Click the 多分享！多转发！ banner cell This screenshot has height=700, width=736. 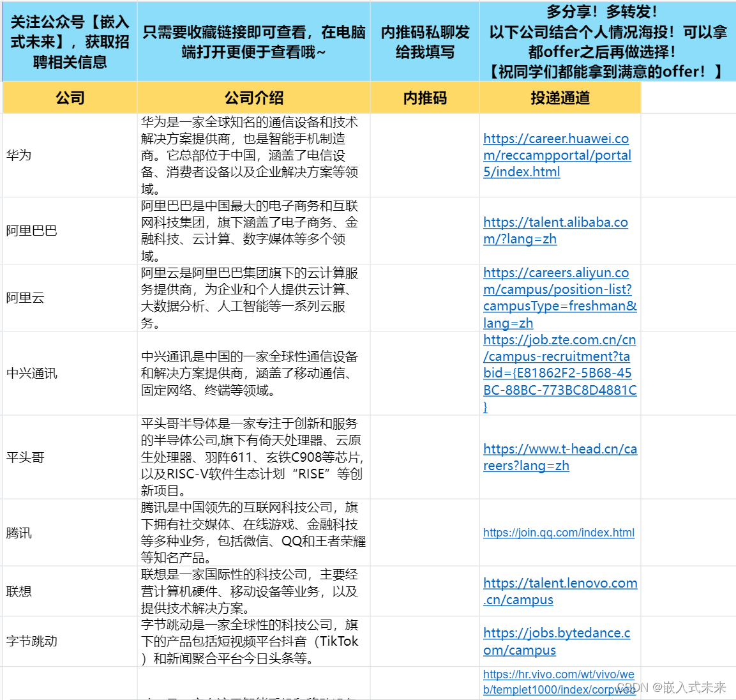coord(608,42)
